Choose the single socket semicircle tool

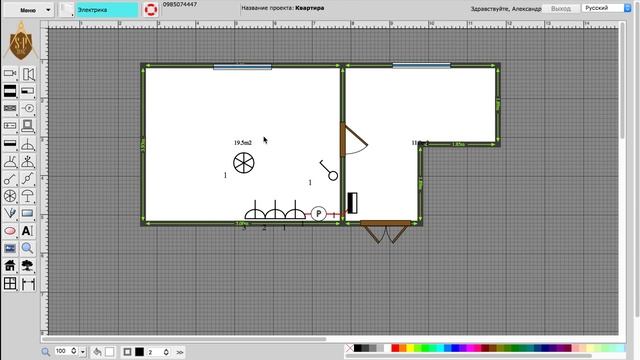(x=28, y=144)
